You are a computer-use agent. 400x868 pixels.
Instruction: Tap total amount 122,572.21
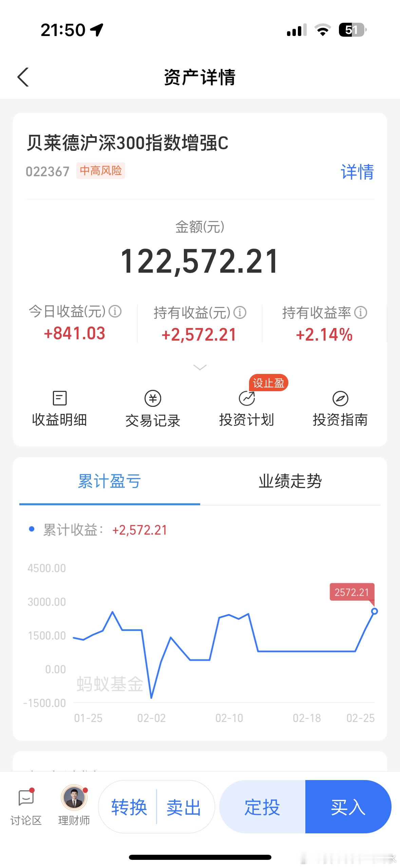point(200,261)
